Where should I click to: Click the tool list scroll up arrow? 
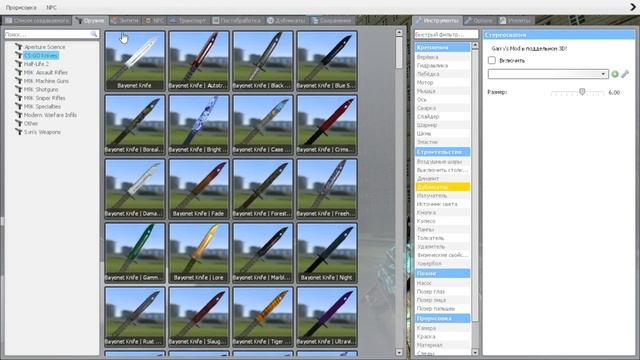[475, 46]
